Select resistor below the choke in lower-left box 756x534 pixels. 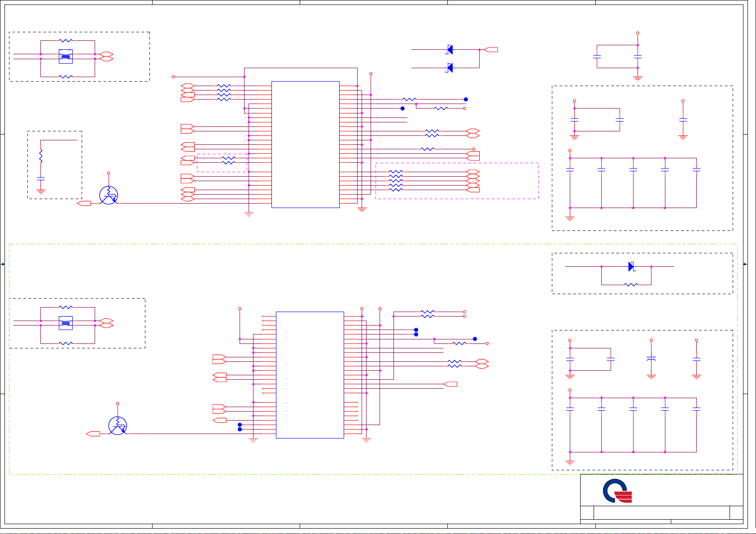[x=66, y=343]
